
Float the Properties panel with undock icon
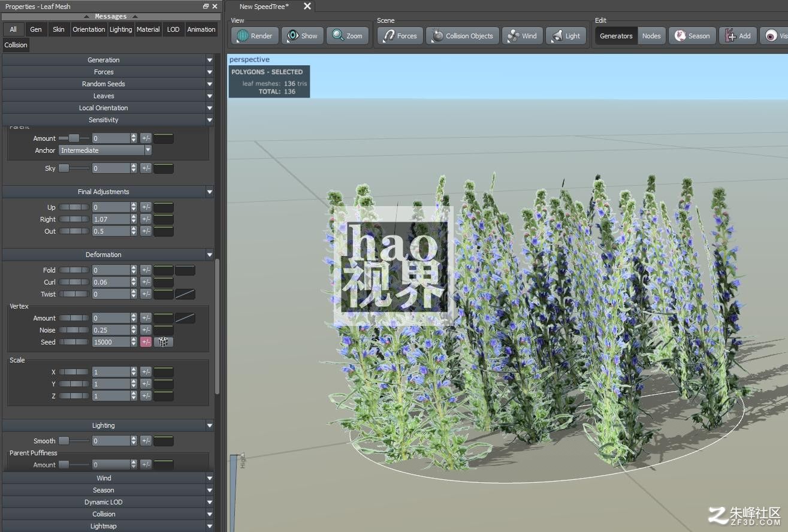[206, 7]
